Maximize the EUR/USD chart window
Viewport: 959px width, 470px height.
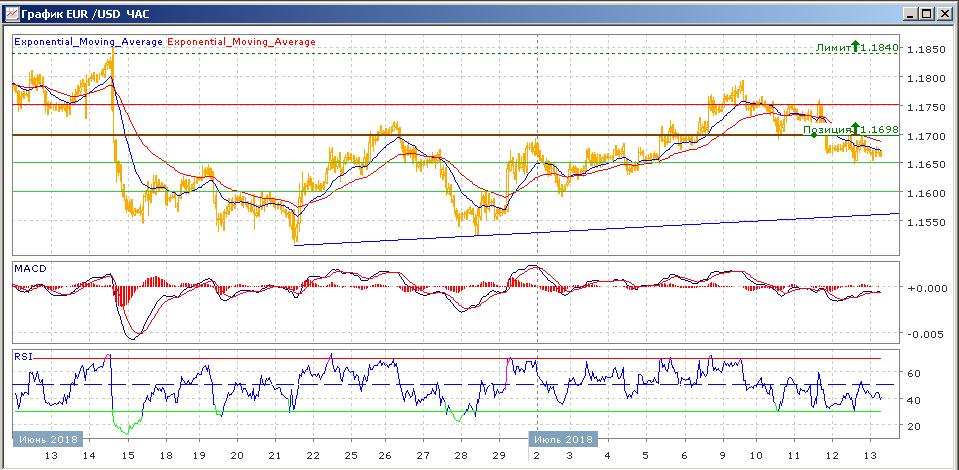point(927,13)
